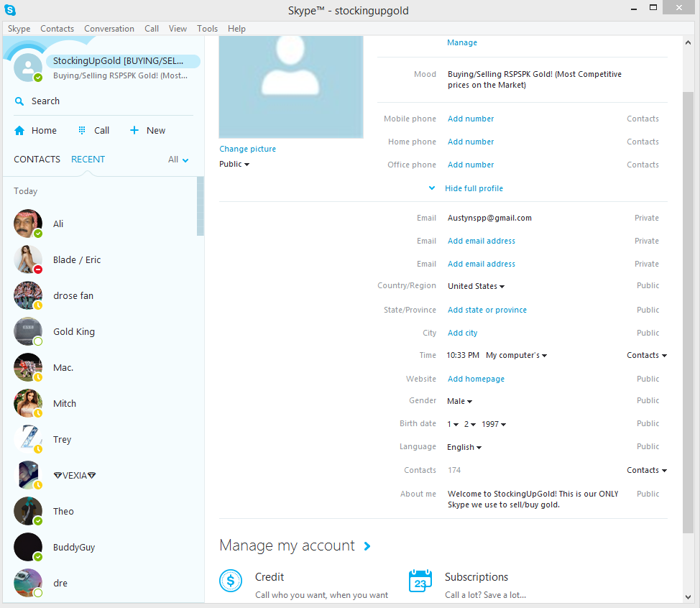Add an office phone number

click(x=471, y=165)
